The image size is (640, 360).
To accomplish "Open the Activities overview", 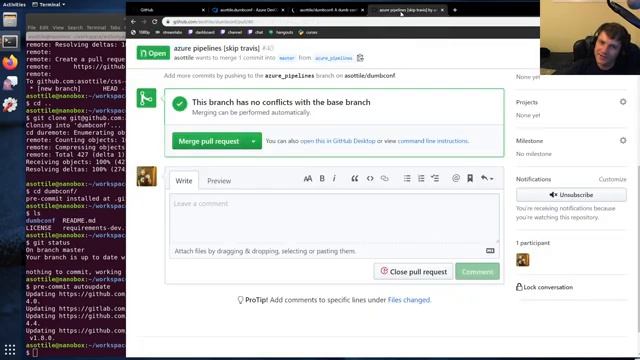I will [x=14, y=4].
